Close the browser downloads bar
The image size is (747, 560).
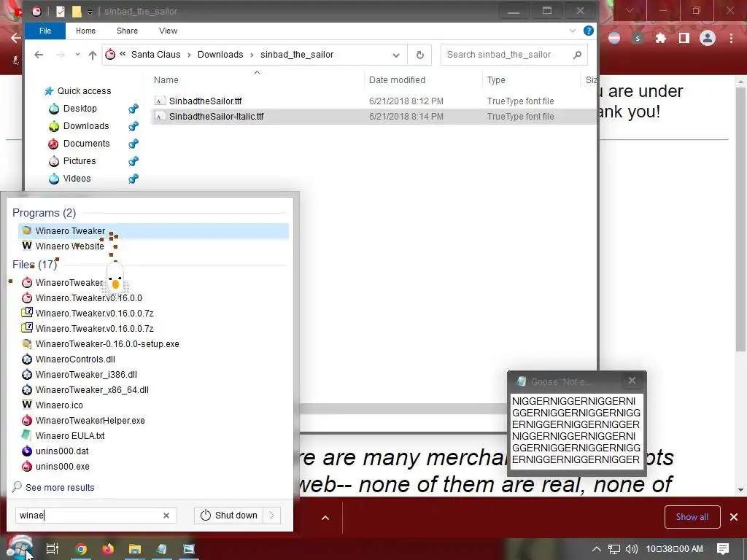[734, 517]
